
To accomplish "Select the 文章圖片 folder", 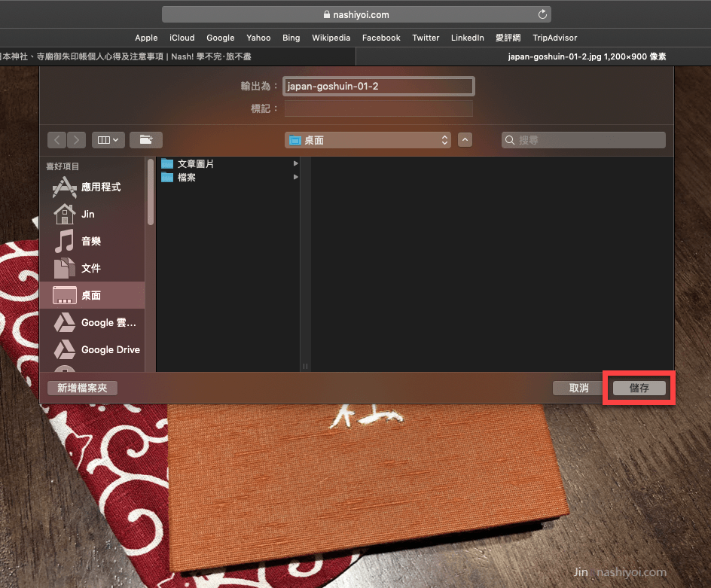I will click(x=230, y=163).
